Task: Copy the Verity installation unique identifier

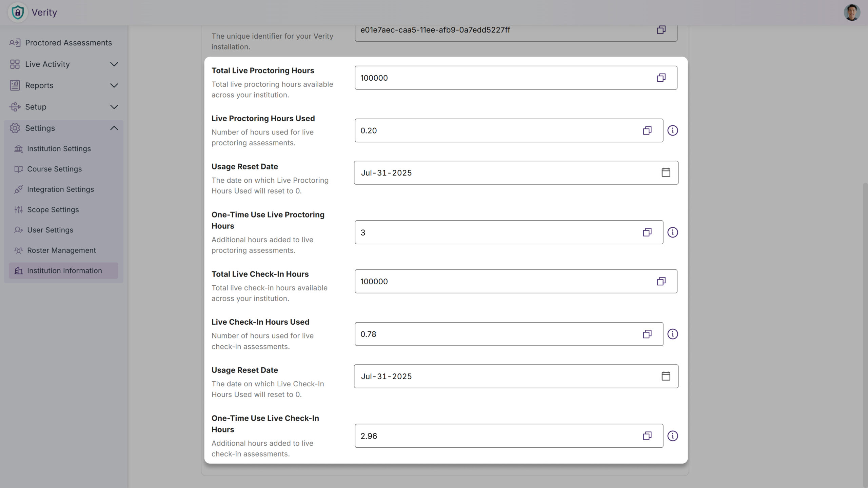Action: [x=661, y=30]
